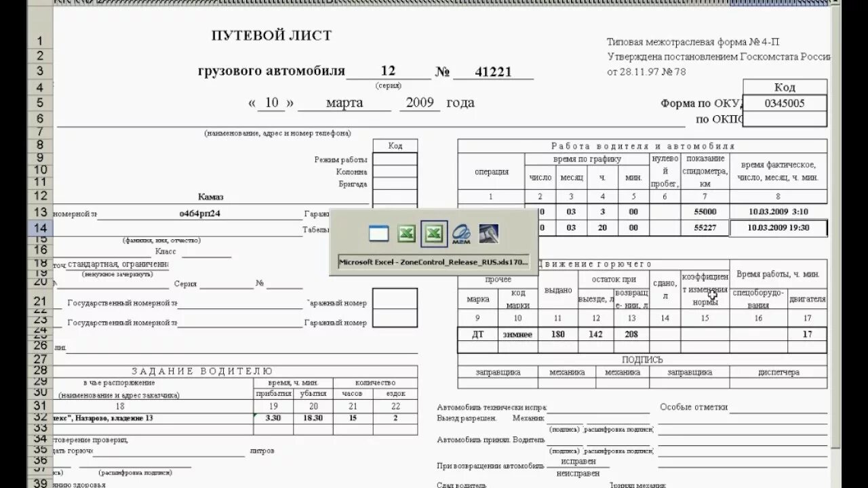868x488 pixels.
Task: Click the switcher caption 'Microsoft Excel - ZoneControl_Release_RUS.xls'
Action: [x=433, y=262]
